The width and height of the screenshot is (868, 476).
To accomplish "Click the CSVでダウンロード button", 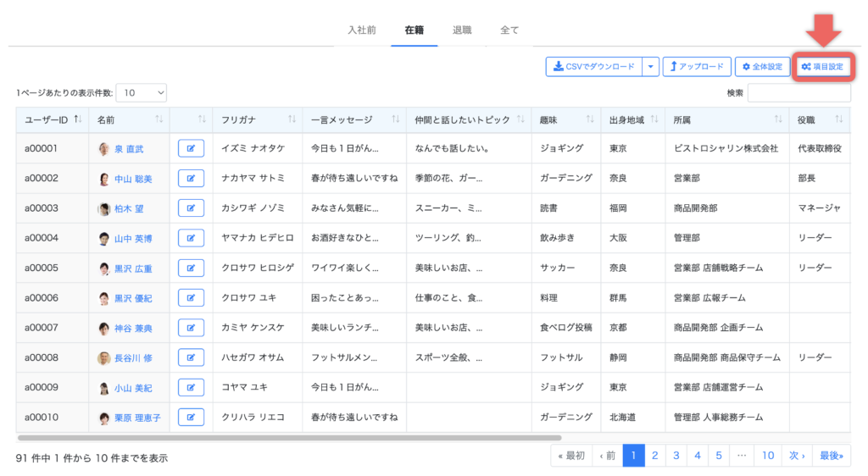I will pos(593,66).
